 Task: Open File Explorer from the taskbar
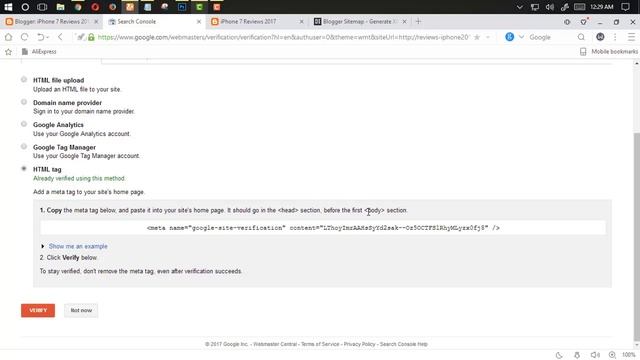(x=60, y=7)
